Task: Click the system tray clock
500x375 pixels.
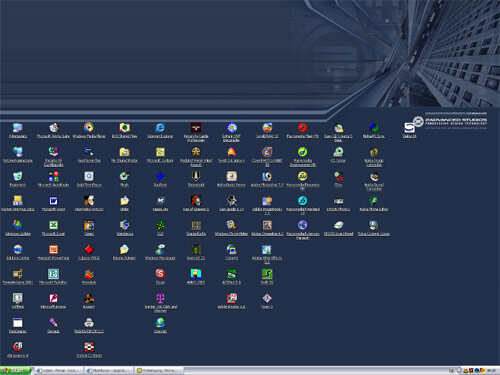Action: click(491, 371)
